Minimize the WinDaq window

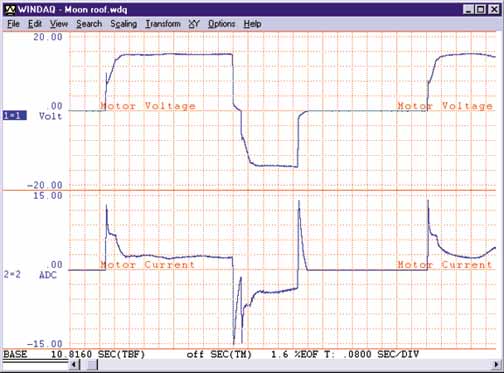pos(468,10)
